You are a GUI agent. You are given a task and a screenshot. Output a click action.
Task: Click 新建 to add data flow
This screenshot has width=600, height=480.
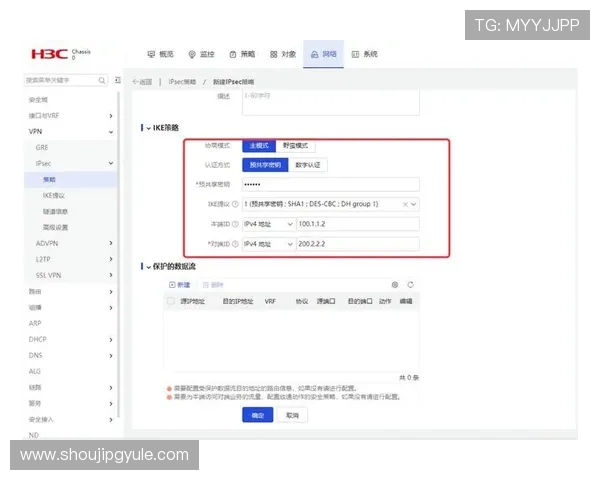coord(179,285)
